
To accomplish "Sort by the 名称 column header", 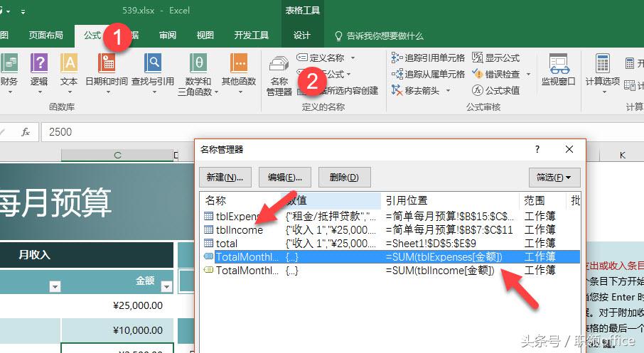I will click(x=215, y=200).
